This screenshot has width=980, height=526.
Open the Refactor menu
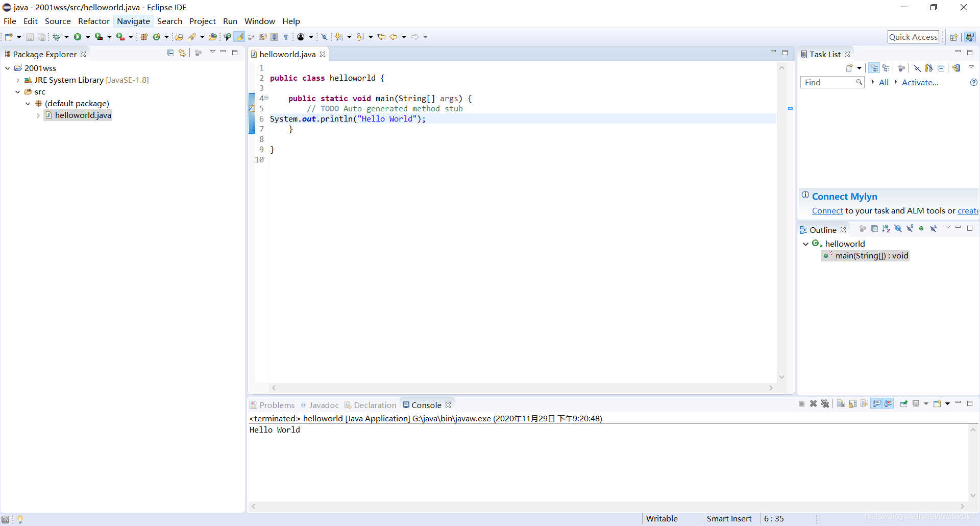point(94,21)
